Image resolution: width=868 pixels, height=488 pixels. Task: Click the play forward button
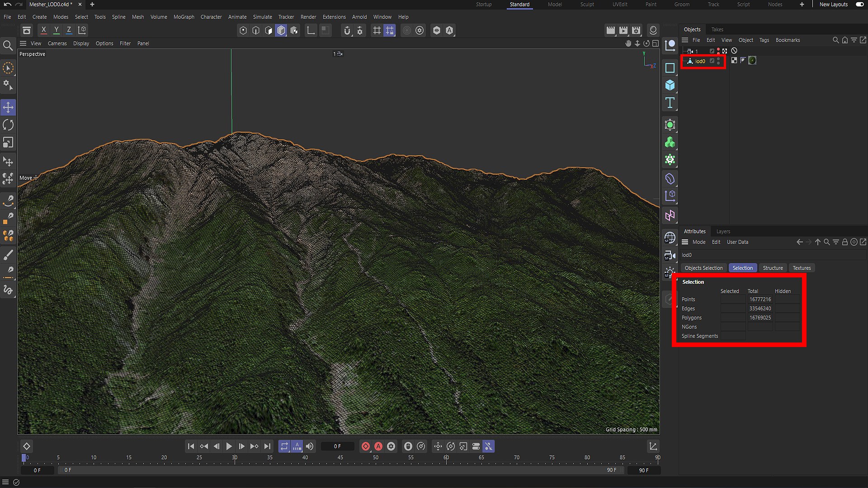229,446
